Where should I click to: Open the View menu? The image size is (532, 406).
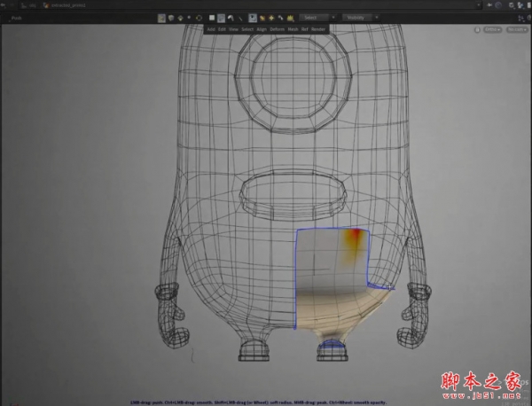click(233, 29)
